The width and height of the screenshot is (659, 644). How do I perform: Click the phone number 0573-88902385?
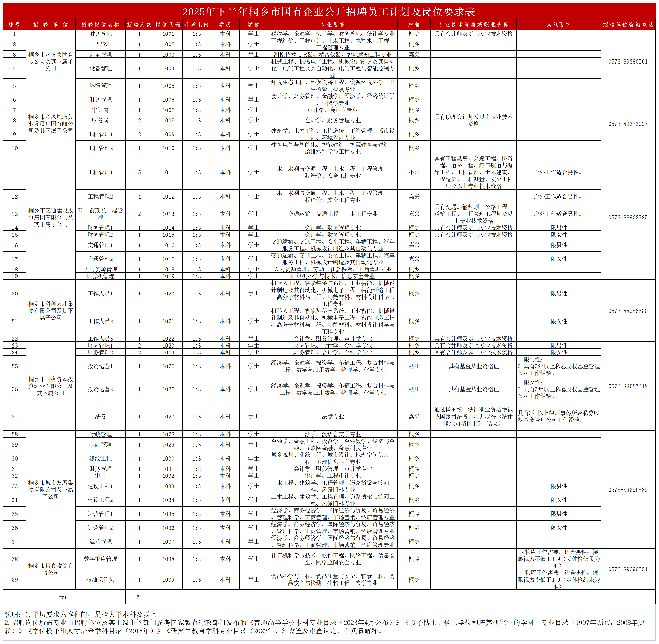pos(628,217)
